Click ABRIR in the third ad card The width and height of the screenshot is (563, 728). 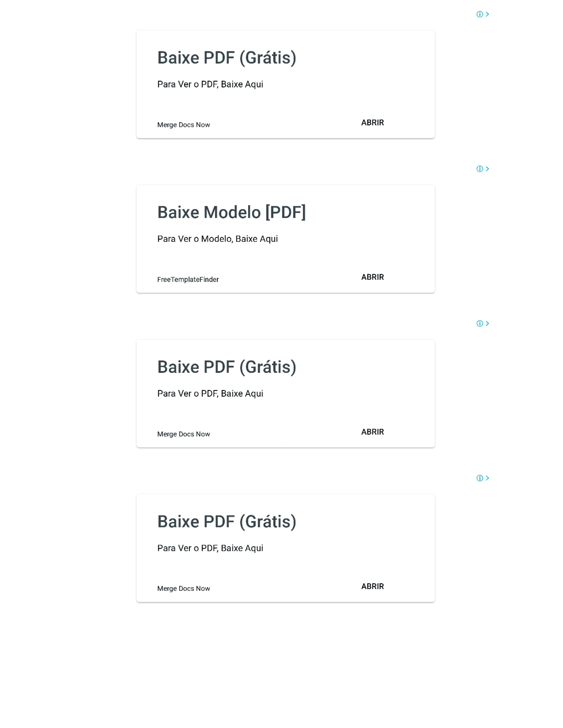[x=373, y=432]
